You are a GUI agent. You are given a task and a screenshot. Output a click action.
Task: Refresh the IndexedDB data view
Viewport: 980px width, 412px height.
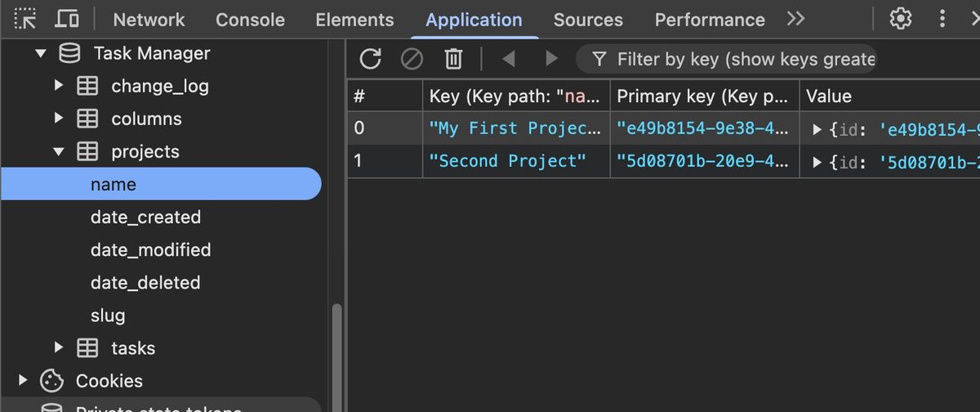371,58
